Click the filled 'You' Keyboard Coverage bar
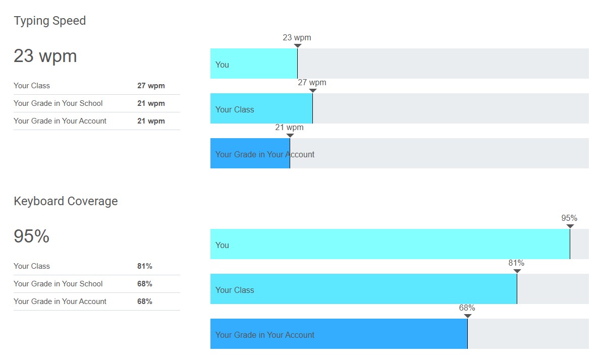This screenshot has height=364, width=600. coord(390,244)
